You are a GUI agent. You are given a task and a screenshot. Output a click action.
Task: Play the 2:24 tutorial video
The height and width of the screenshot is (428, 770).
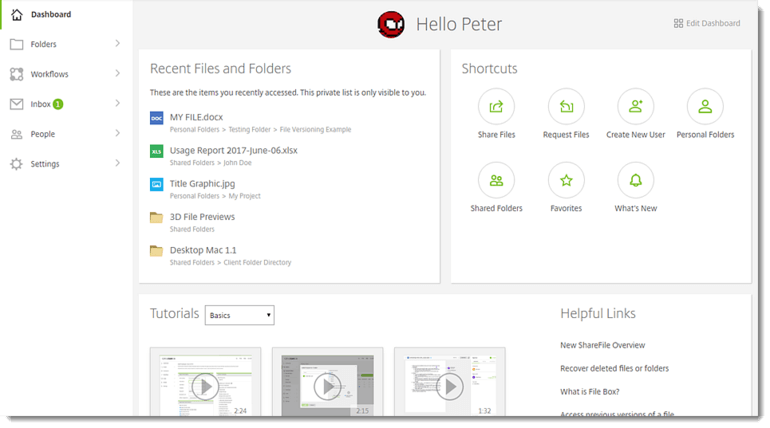(x=205, y=387)
